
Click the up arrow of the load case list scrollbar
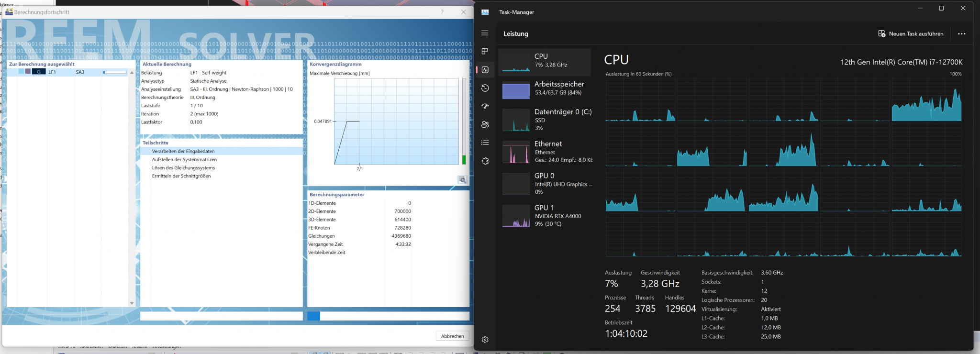pyautogui.click(x=132, y=72)
